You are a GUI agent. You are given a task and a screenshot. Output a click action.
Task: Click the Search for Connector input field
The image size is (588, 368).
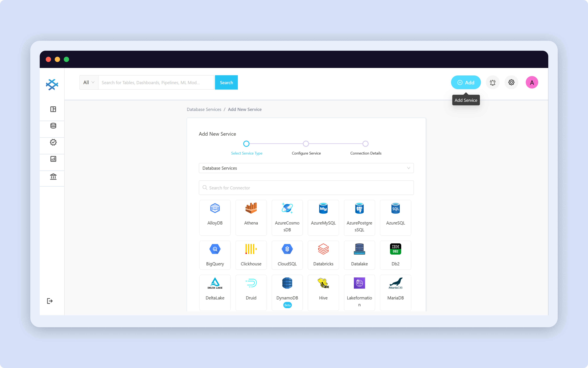click(306, 187)
